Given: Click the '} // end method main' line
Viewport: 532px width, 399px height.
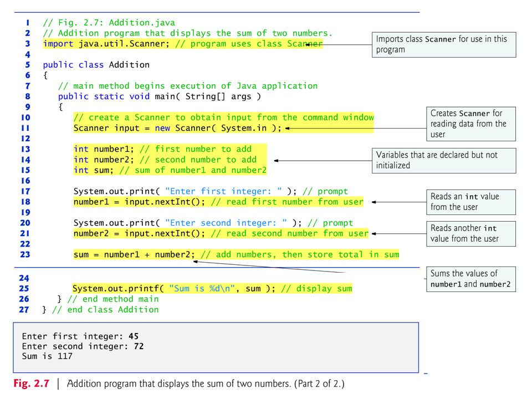Looking at the screenshot, I should (x=108, y=299).
